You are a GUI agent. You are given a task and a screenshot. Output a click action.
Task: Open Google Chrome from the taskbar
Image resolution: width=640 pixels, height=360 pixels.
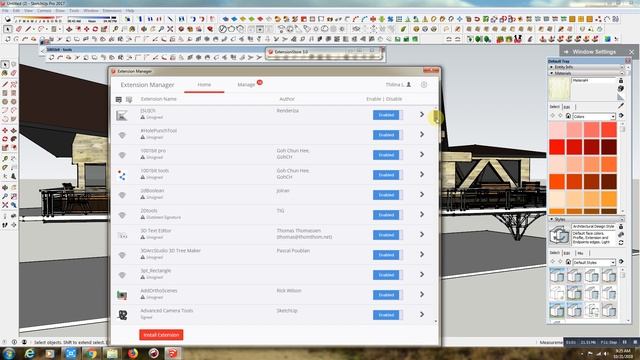91,353
